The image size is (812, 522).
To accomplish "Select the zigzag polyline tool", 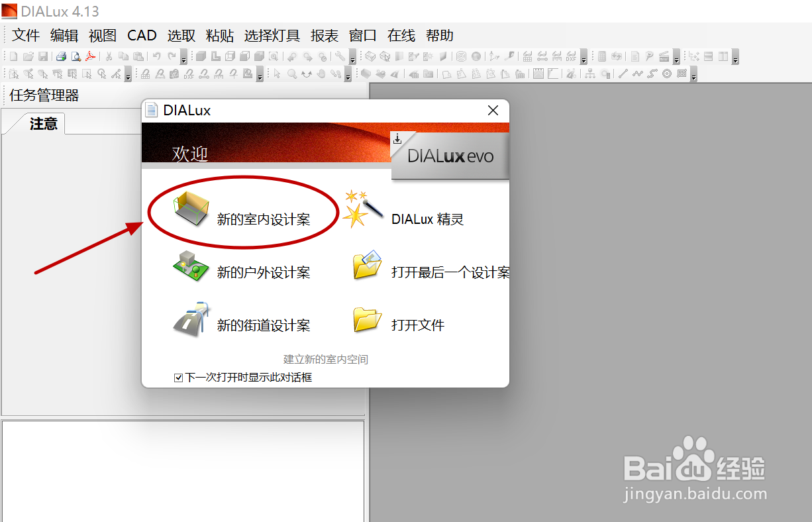I will 637,74.
